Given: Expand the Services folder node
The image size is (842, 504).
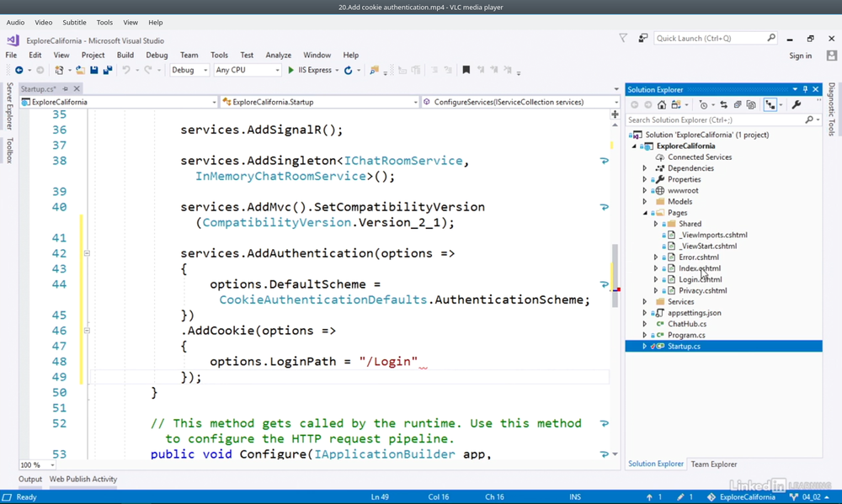Looking at the screenshot, I should coord(645,302).
